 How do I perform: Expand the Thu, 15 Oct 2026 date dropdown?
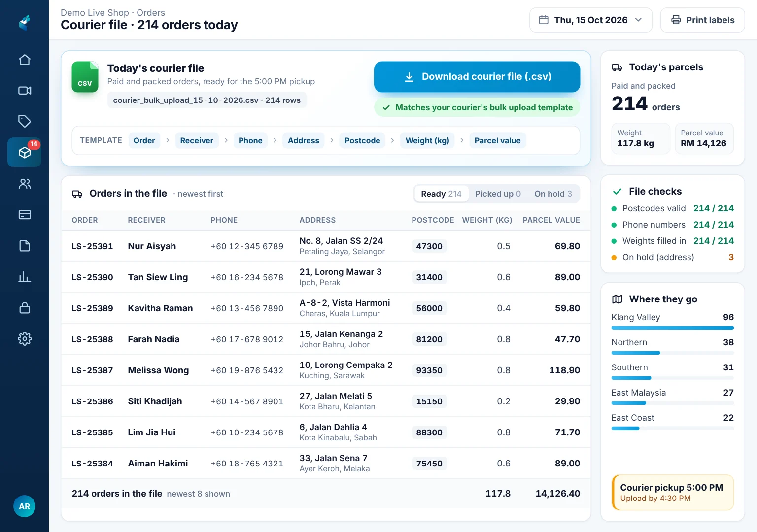(591, 20)
